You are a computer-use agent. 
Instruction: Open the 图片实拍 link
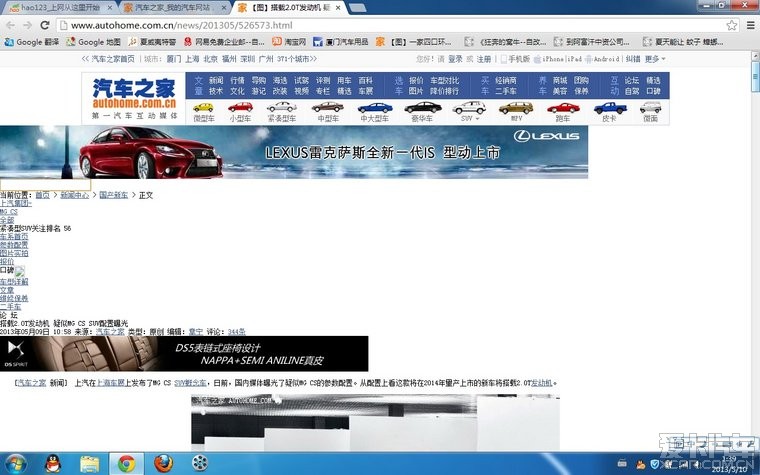[x=14, y=253]
